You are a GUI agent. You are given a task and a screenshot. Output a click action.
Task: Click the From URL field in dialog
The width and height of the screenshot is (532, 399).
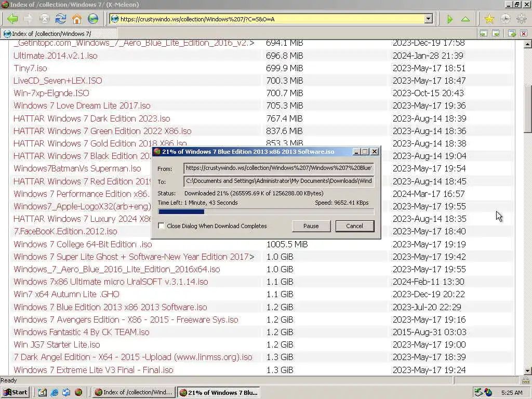point(278,168)
